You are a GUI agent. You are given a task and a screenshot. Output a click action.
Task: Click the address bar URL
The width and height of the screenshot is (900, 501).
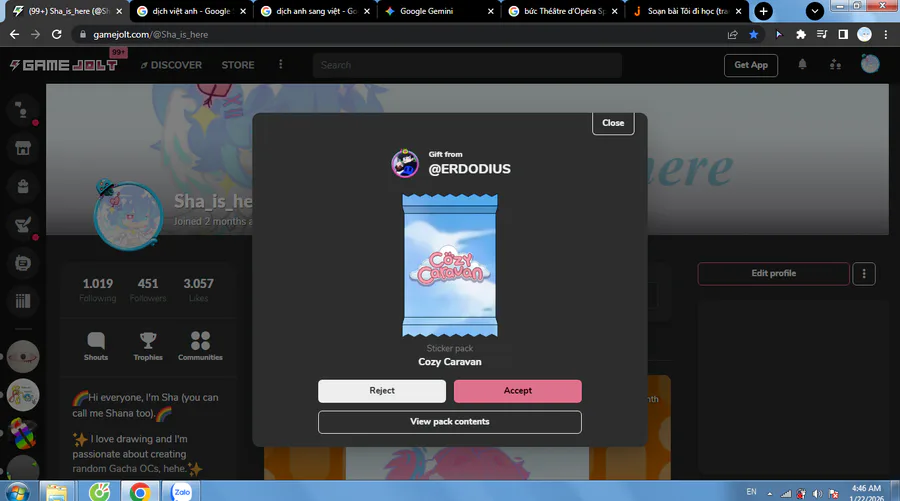(150, 34)
